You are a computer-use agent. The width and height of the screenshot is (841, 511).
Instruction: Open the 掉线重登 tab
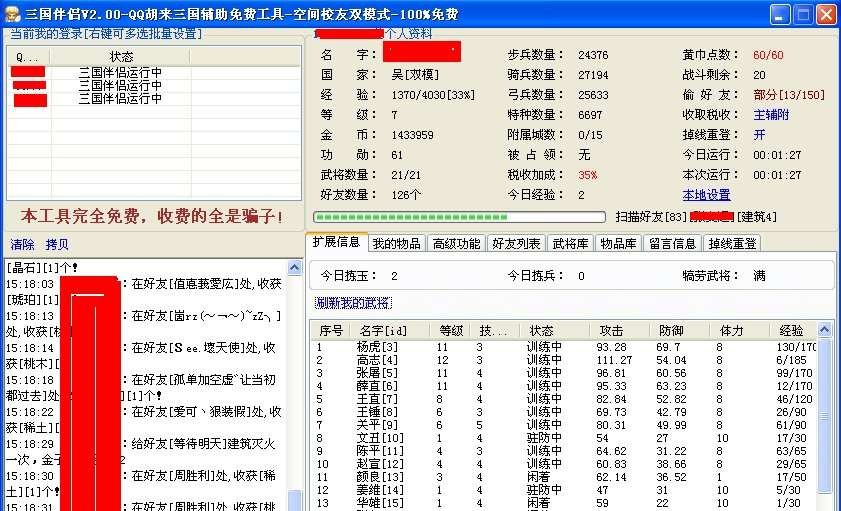tap(732, 244)
